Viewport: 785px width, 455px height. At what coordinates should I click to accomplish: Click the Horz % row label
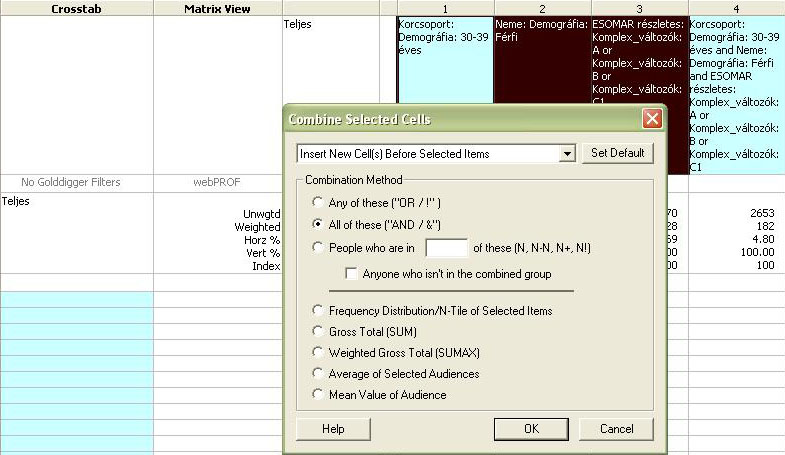262,240
